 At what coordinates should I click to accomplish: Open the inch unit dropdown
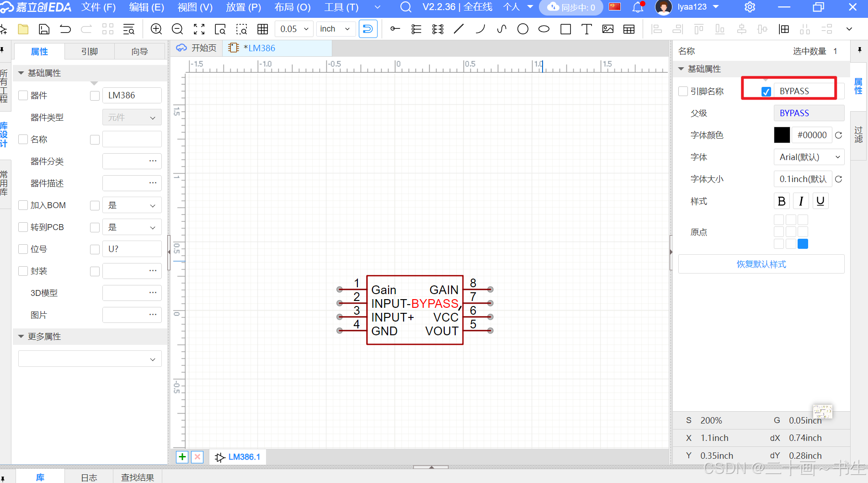[336, 29]
